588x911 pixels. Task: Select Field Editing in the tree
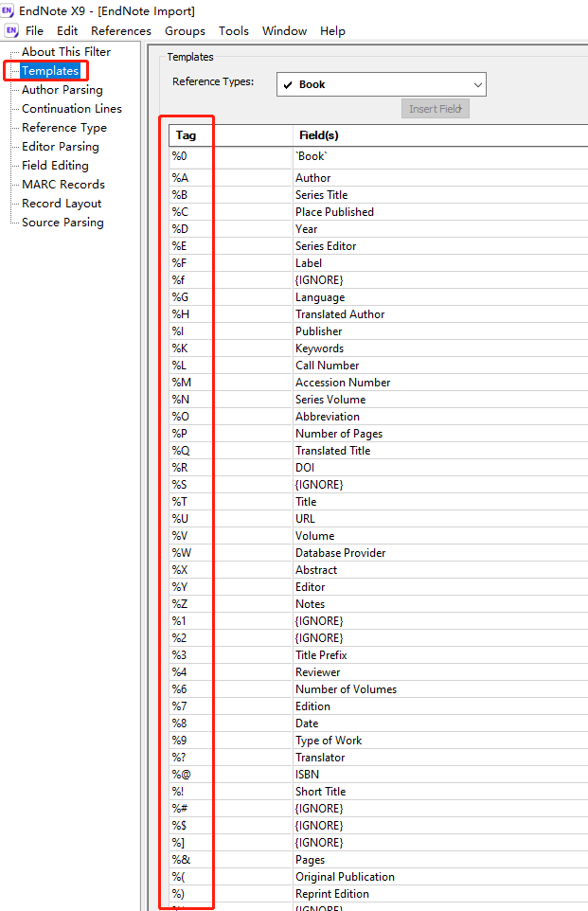tap(55, 166)
